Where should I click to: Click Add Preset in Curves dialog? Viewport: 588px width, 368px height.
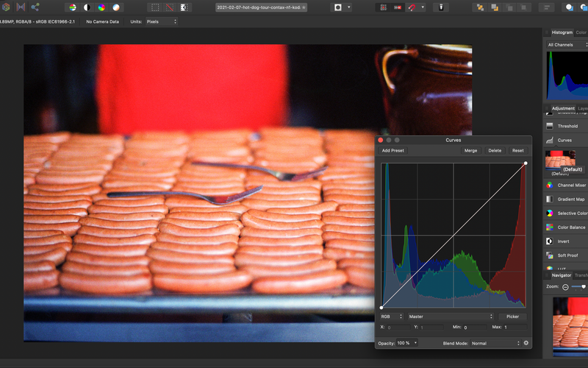pyautogui.click(x=393, y=151)
